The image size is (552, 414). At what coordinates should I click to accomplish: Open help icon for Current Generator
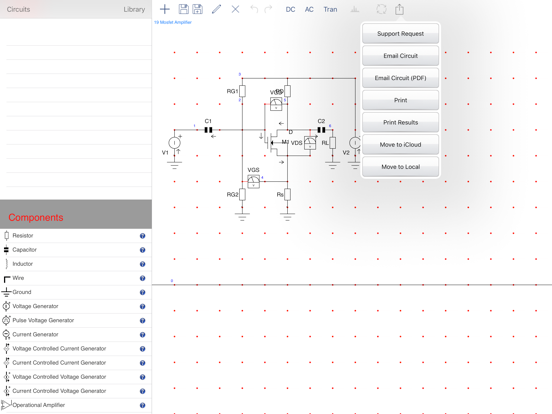coord(143,334)
